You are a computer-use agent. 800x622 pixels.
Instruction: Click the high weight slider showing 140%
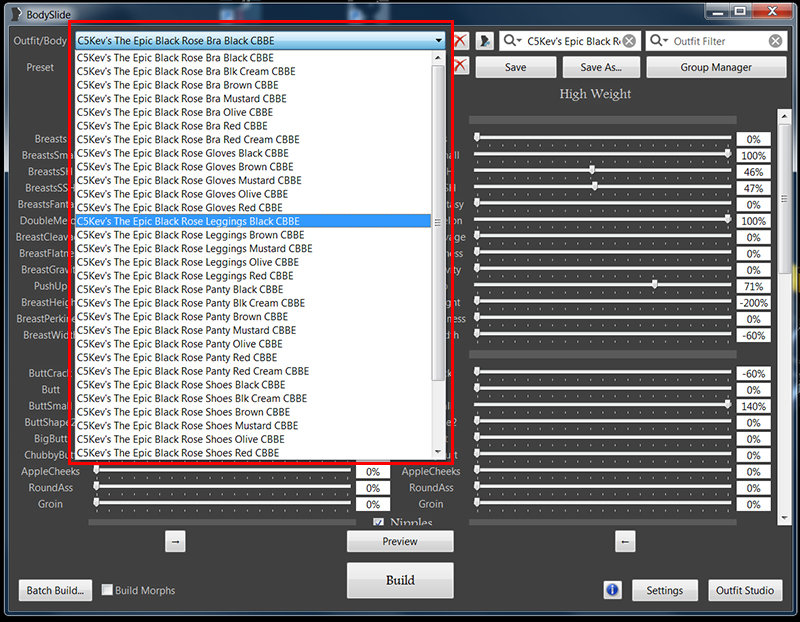point(602,405)
